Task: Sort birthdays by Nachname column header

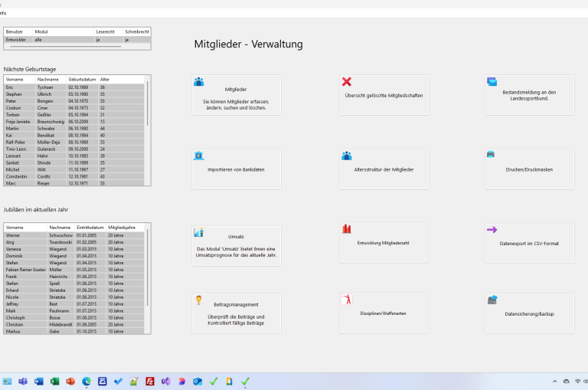Action: pos(48,79)
